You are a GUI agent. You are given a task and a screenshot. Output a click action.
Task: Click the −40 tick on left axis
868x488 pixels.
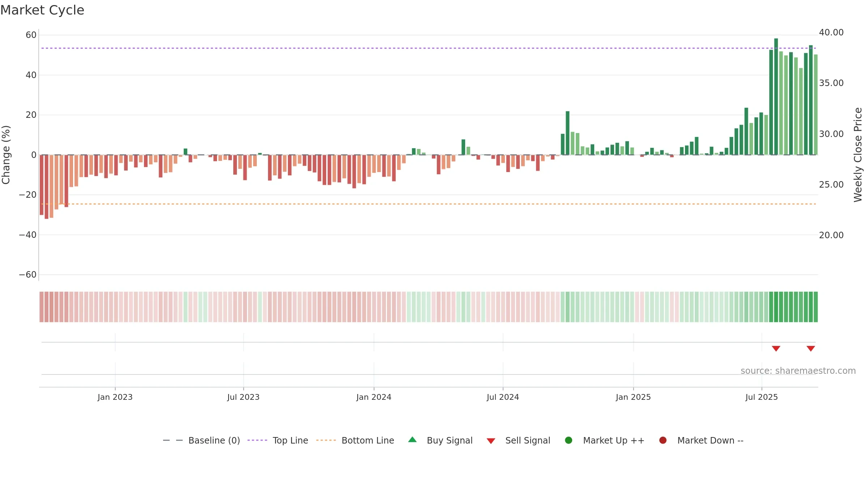pyautogui.click(x=28, y=235)
